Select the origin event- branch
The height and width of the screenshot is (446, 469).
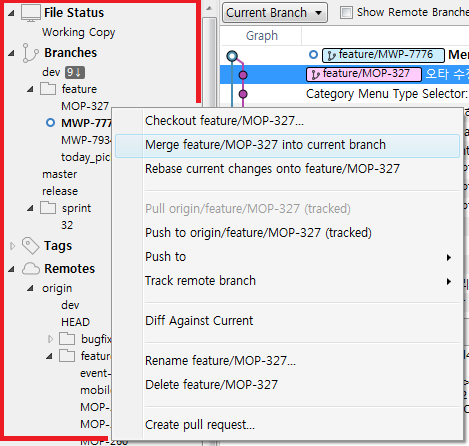(95, 373)
